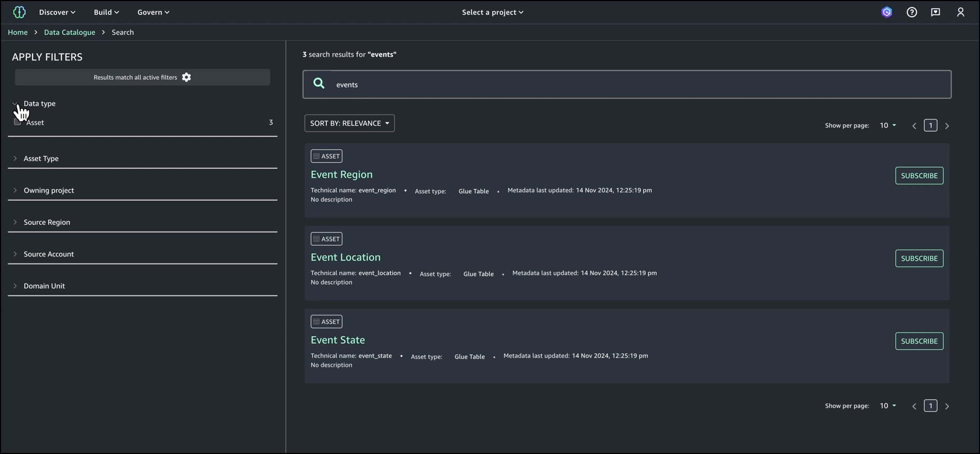
Task: Click the search results count text
Action: point(350,55)
